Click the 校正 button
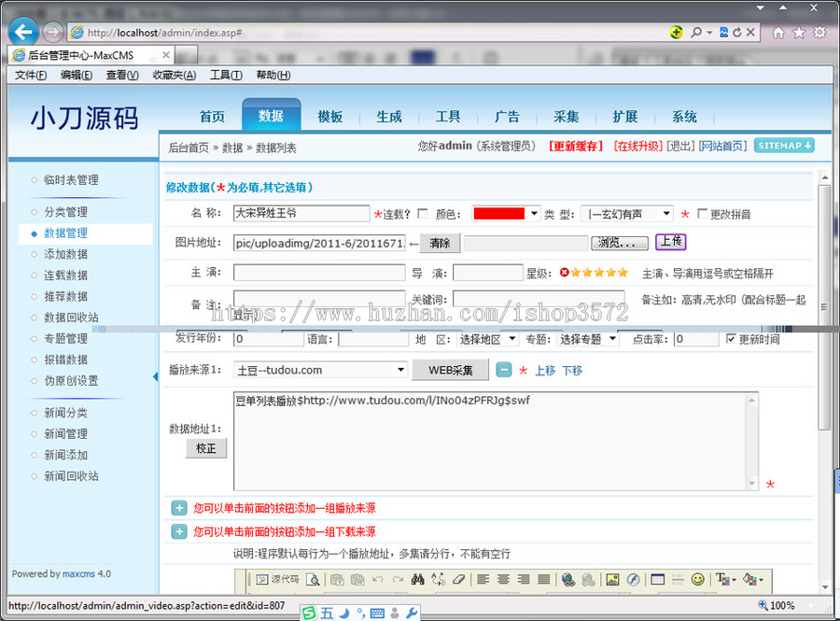 pyautogui.click(x=206, y=448)
